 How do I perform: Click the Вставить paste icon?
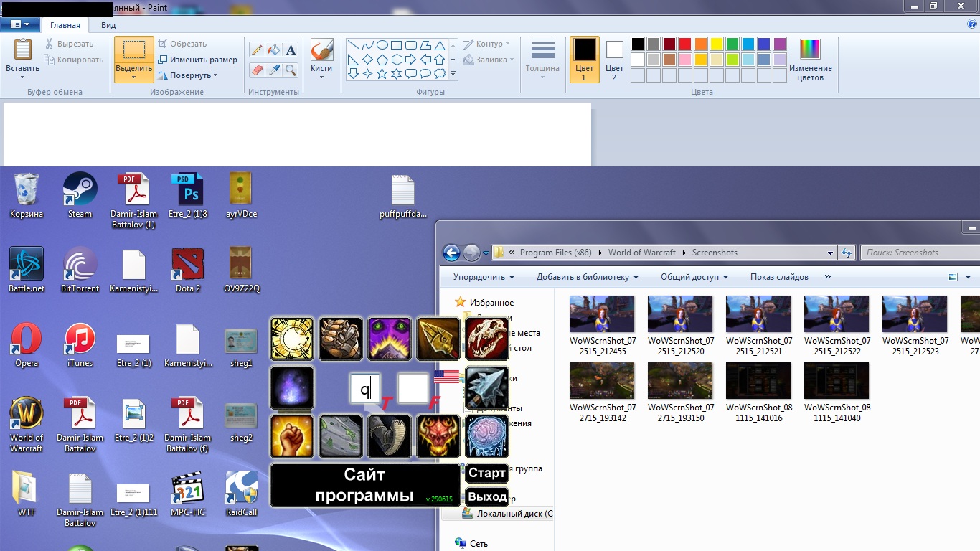click(23, 50)
